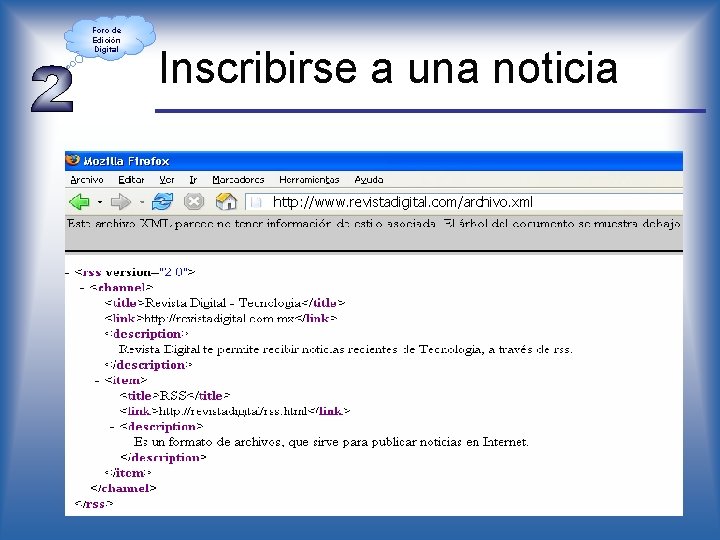Screen dimensions: 720x540
Task: Click the closing /channel tag
Action: click(x=123, y=488)
